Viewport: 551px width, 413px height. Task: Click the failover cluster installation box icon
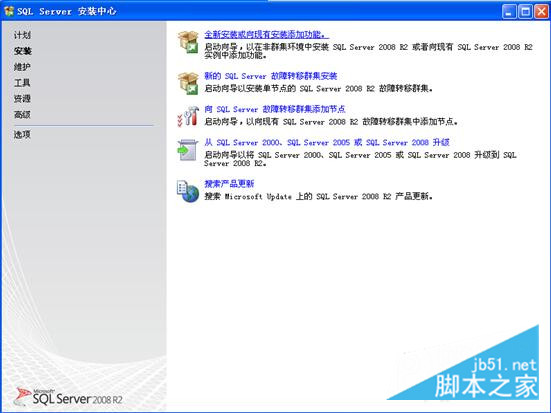[188, 83]
